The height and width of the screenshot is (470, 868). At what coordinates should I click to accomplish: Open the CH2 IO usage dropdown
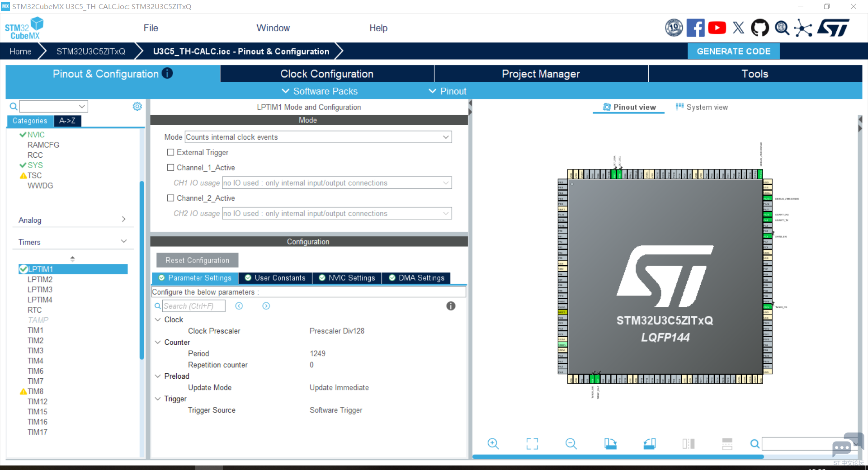pos(337,213)
